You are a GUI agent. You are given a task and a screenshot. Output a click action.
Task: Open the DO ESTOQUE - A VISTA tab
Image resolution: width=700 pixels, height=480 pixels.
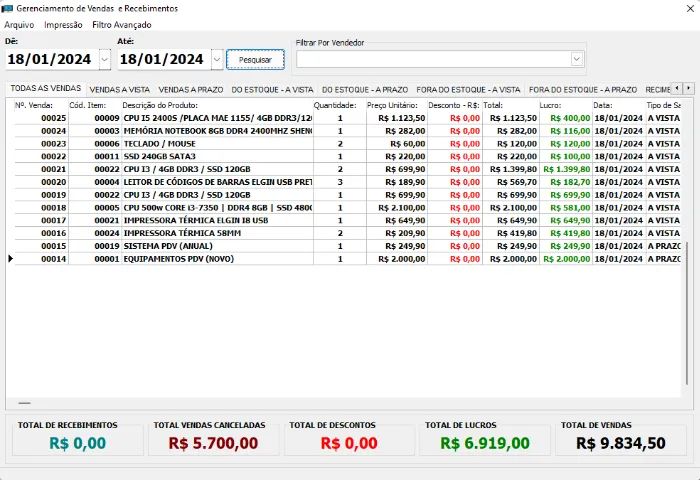(x=272, y=90)
